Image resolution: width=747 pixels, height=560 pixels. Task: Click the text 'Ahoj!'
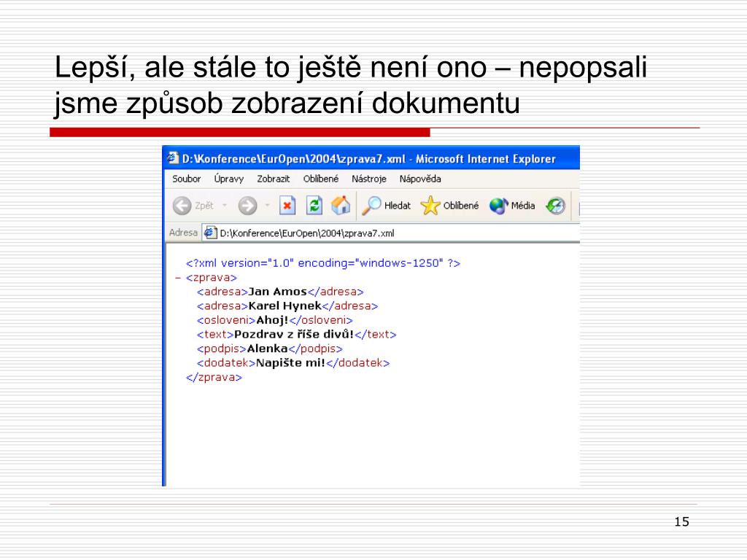pyautogui.click(x=272, y=320)
